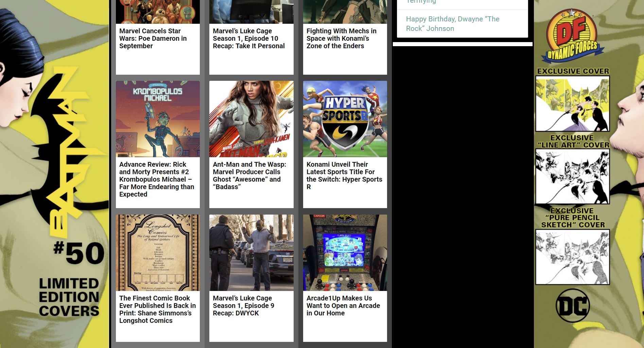Open the Longshot Comics cover thumbnail
The image size is (644, 348).
pos(158,253)
